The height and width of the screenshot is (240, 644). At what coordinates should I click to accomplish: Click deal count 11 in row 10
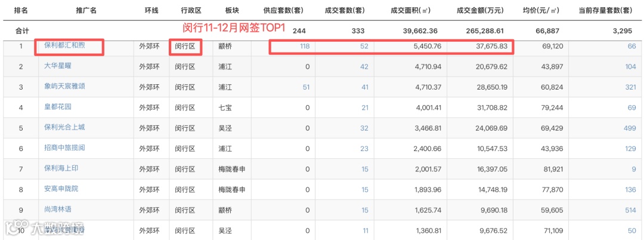click(x=365, y=231)
